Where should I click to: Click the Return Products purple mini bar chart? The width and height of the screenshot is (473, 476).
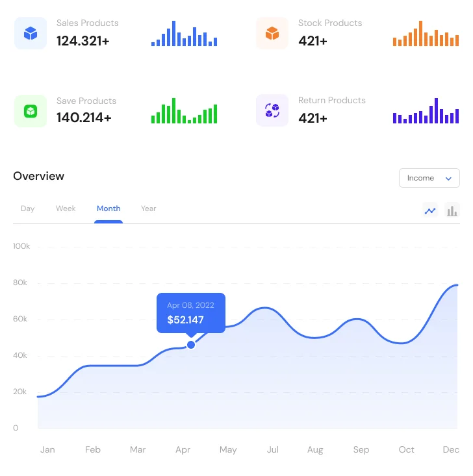tap(426, 111)
